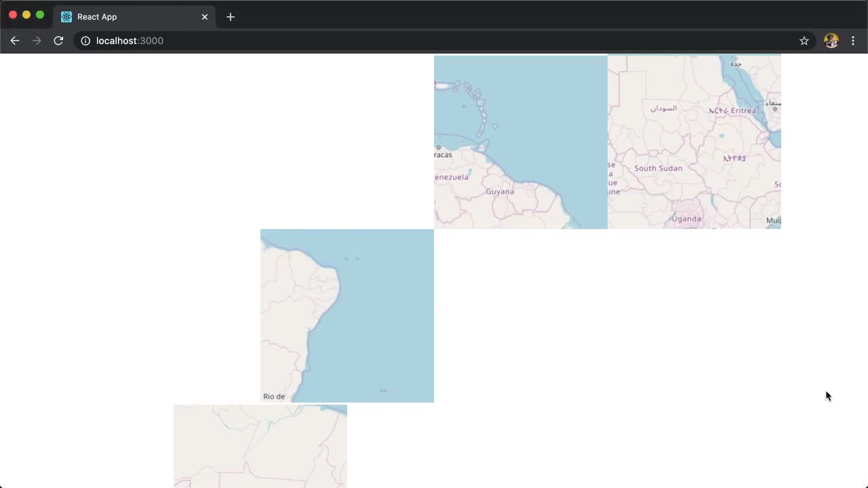Select the React App tab
Viewport: 868px width, 488px height.
point(129,17)
